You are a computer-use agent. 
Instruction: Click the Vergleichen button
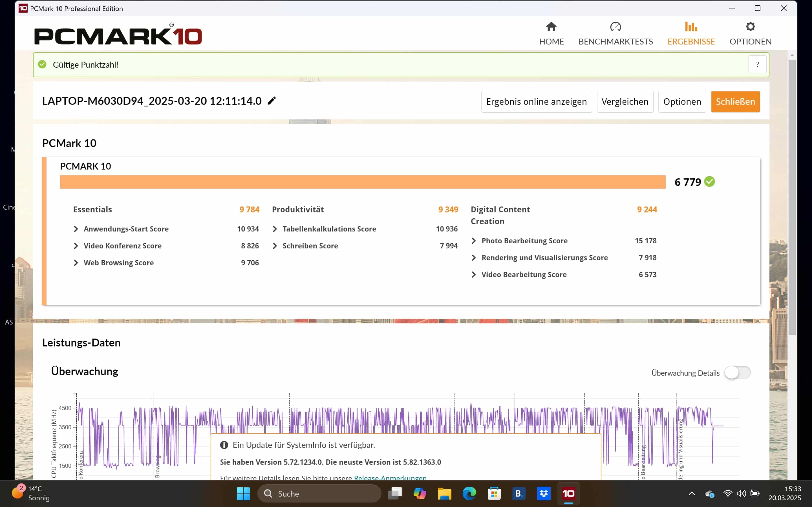click(x=625, y=102)
